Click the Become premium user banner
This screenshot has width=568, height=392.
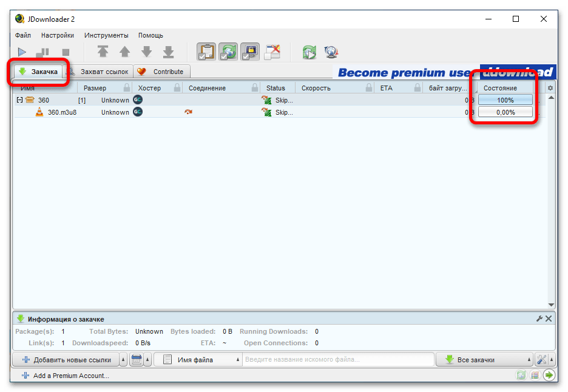pos(444,72)
